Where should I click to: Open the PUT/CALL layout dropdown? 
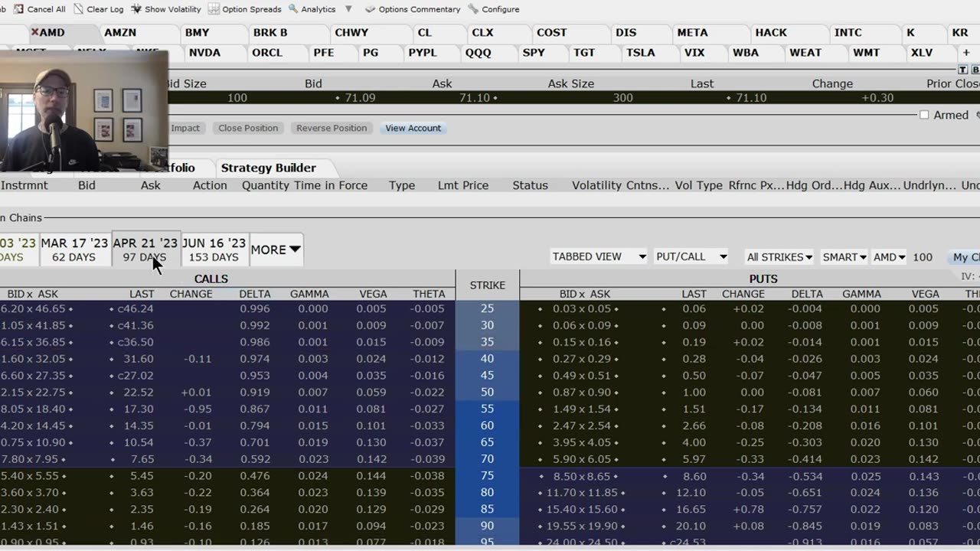691,256
